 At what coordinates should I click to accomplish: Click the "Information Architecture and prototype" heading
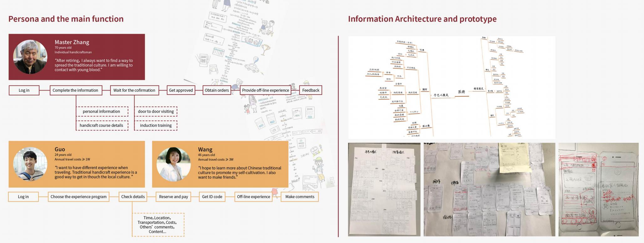coord(422,19)
